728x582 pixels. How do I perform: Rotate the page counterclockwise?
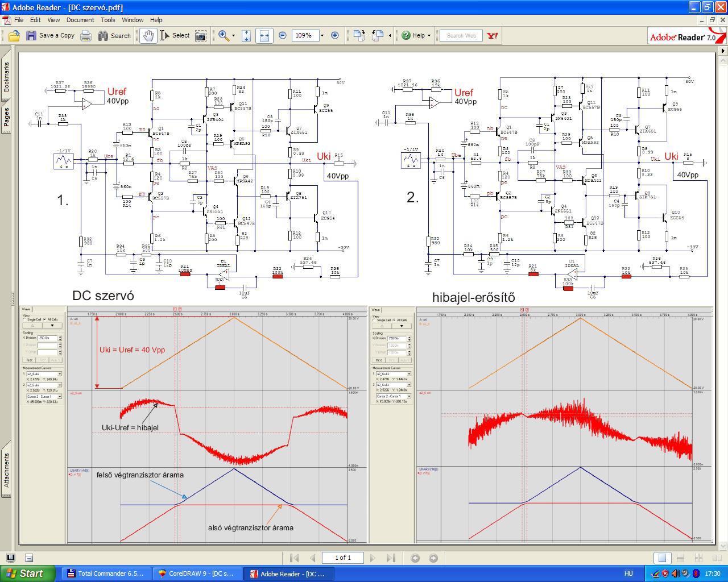pyautogui.click(x=378, y=35)
